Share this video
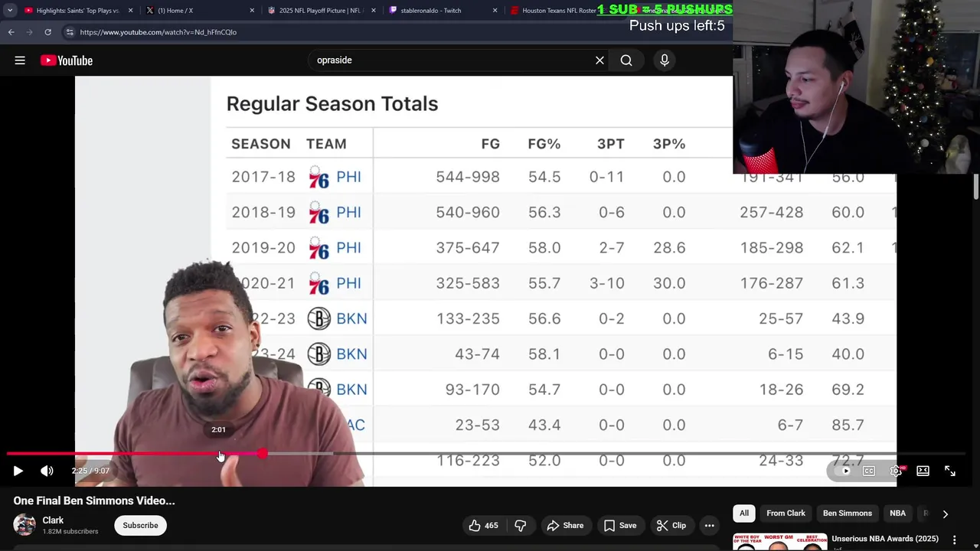 pyautogui.click(x=565, y=526)
